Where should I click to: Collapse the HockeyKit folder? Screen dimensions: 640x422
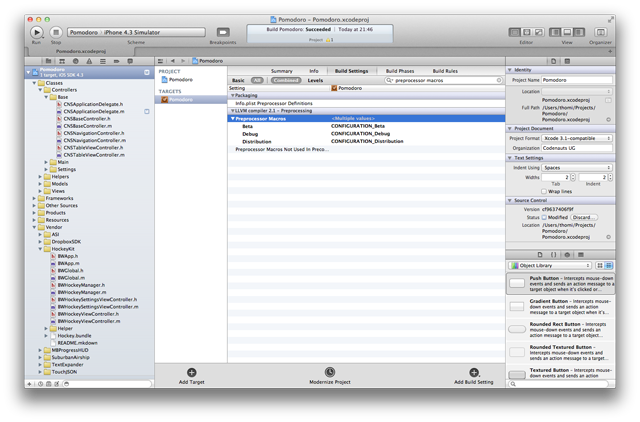click(x=40, y=249)
